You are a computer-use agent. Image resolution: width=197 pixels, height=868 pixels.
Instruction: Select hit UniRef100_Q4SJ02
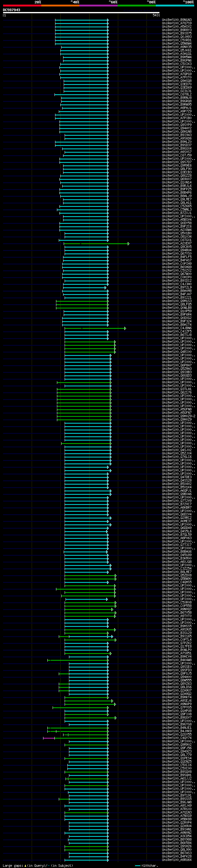pos(177,450)
